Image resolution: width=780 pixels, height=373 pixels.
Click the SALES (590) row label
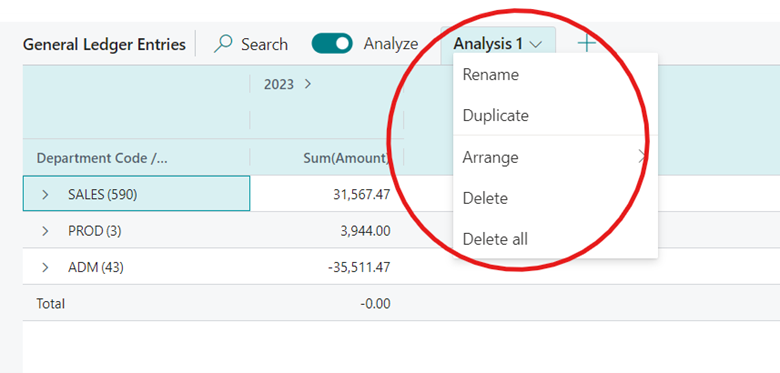tap(102, 194)
